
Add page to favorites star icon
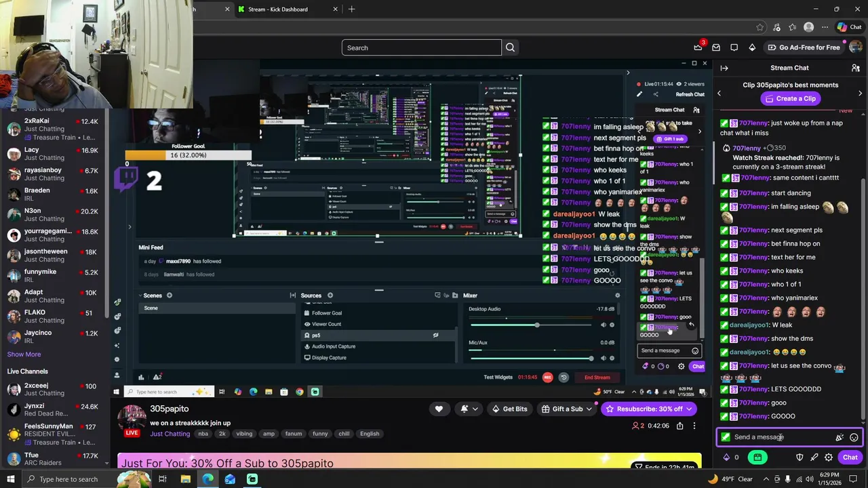tap(762, 27)
